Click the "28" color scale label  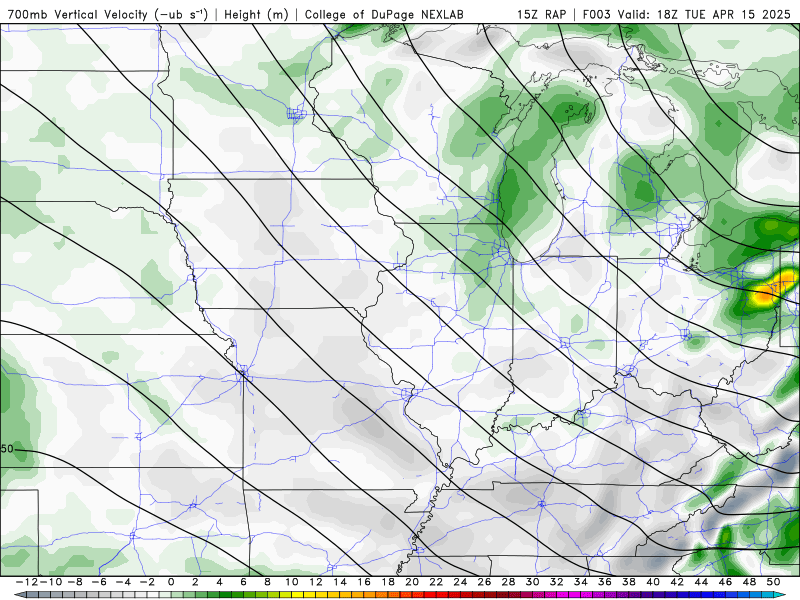pos(508,582)
